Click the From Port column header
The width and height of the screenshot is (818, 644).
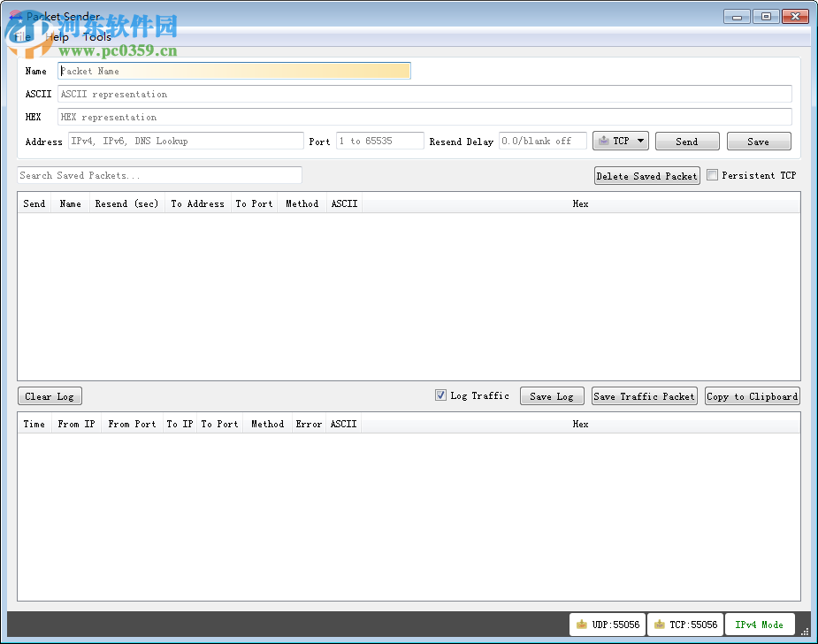click(x=133, y=424)
